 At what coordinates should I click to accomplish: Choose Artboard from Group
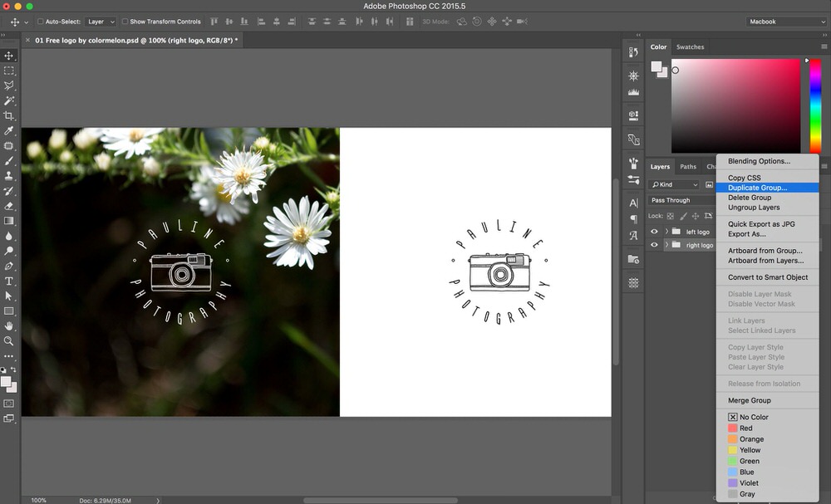tap(767, 251)
